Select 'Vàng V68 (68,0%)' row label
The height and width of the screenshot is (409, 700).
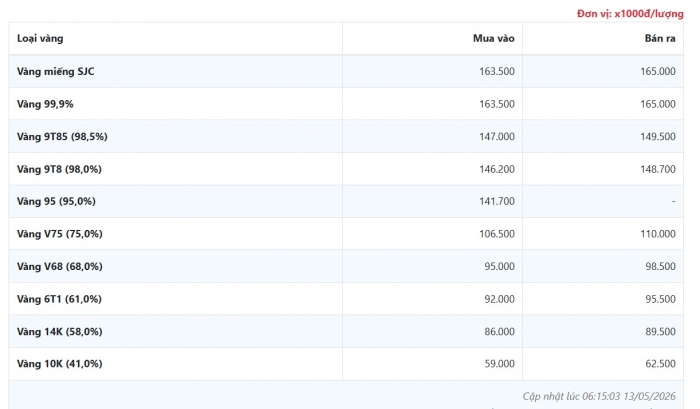(x=60, y=267)
